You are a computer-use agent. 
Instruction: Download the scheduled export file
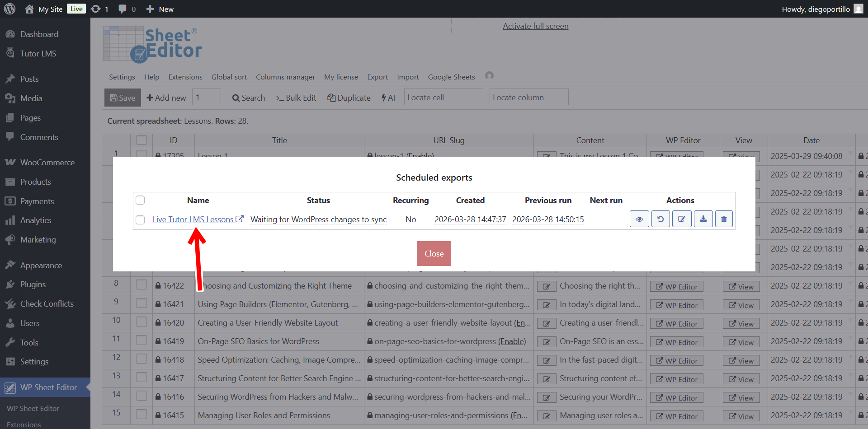click(703, 219)
